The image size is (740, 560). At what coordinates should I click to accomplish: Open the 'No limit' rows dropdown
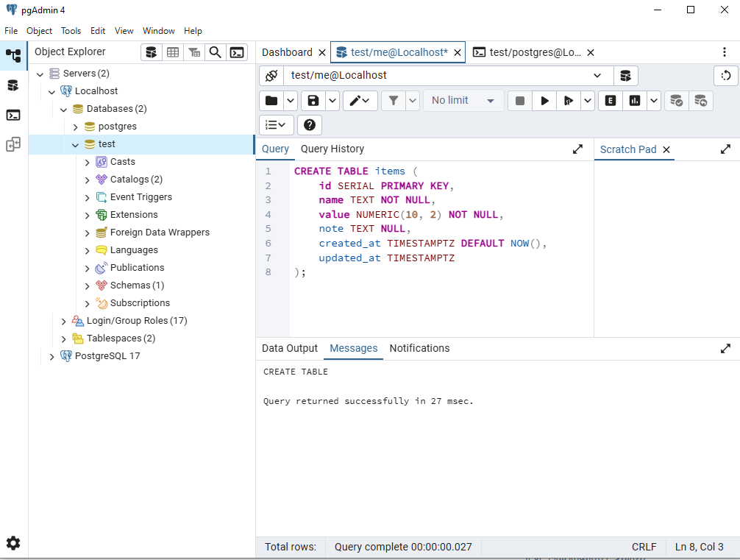point(463,101)
